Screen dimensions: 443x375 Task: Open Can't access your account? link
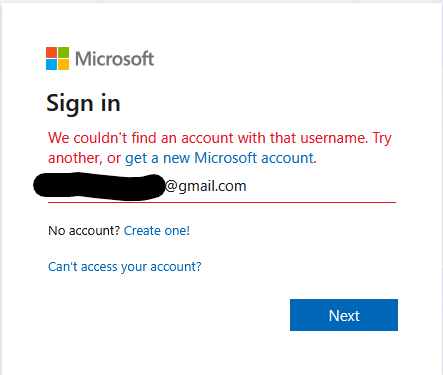pyautogui.click(x=125, y=267)
